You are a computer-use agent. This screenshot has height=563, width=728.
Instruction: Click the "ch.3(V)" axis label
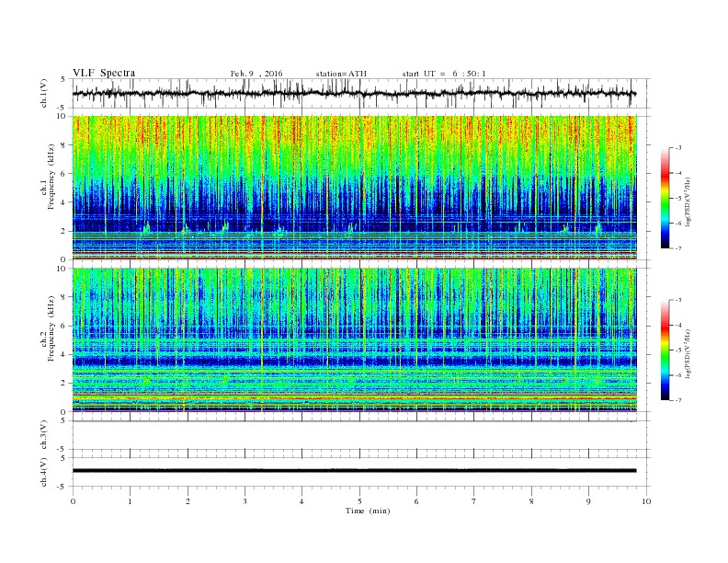tap(44, 435)
